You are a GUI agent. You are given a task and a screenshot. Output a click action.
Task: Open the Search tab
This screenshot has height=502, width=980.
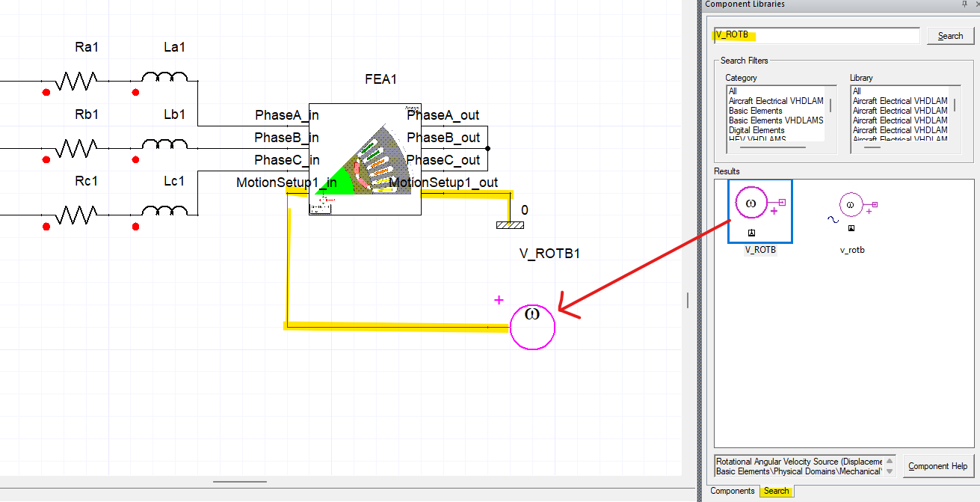776,491
